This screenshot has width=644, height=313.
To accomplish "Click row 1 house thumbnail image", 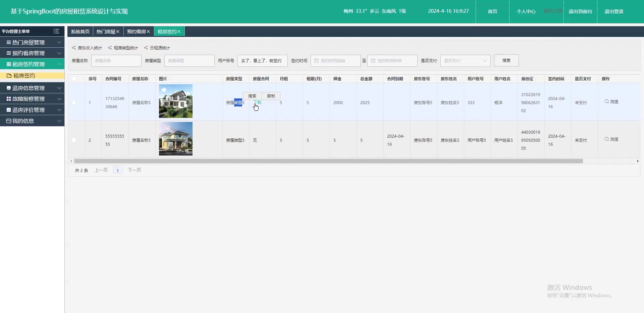I will pyautogui.click(x=176, y=101).
